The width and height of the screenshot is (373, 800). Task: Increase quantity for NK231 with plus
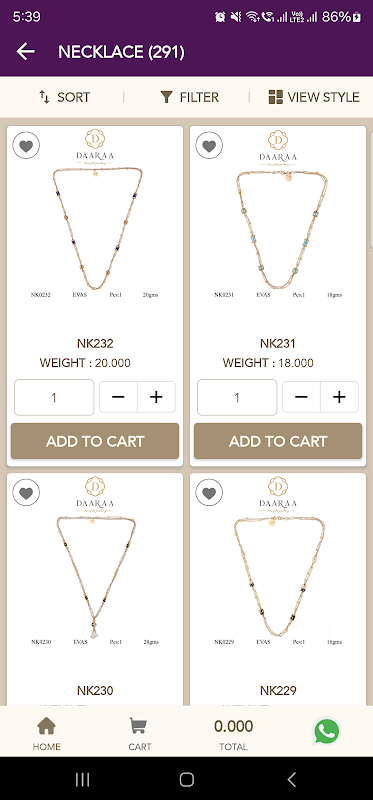click(x=339, y=397)
